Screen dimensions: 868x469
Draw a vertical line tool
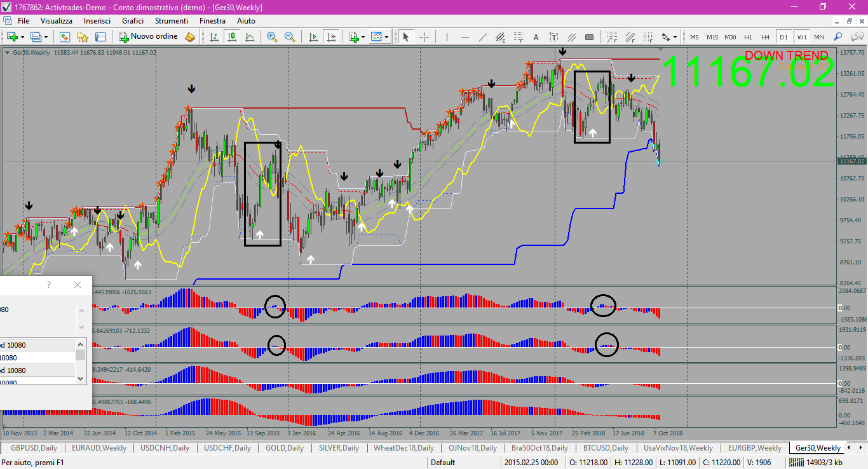coord(447,37)
